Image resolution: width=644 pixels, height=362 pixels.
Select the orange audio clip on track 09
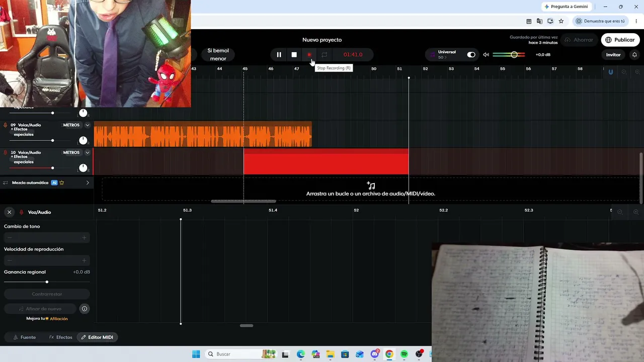point(203,135)
